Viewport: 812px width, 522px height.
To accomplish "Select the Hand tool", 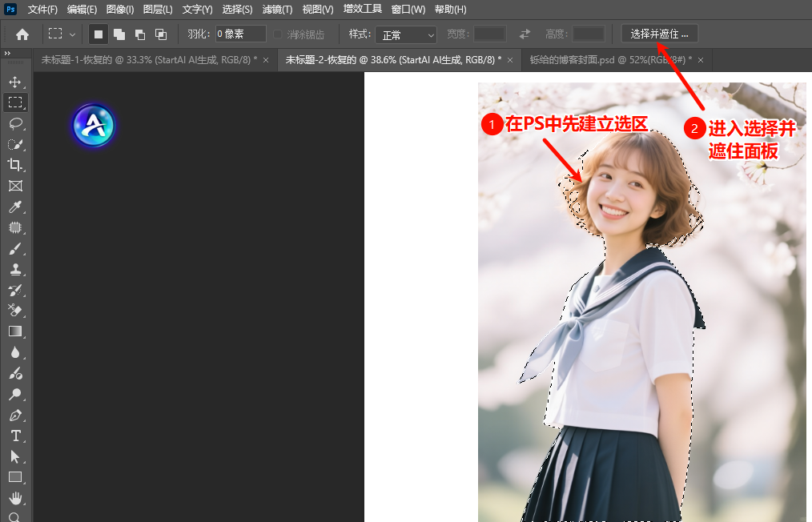I will point(14,498).
